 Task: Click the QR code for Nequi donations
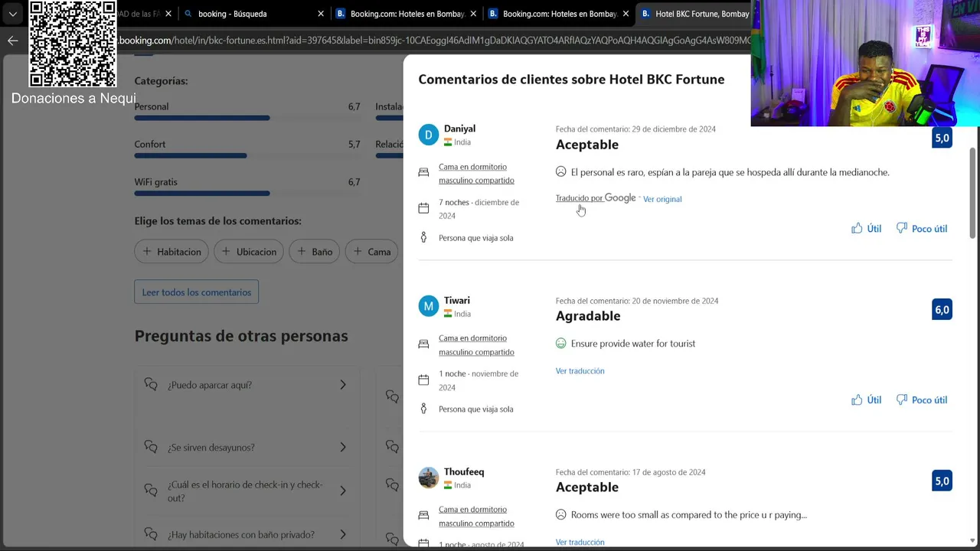point(73,44)
